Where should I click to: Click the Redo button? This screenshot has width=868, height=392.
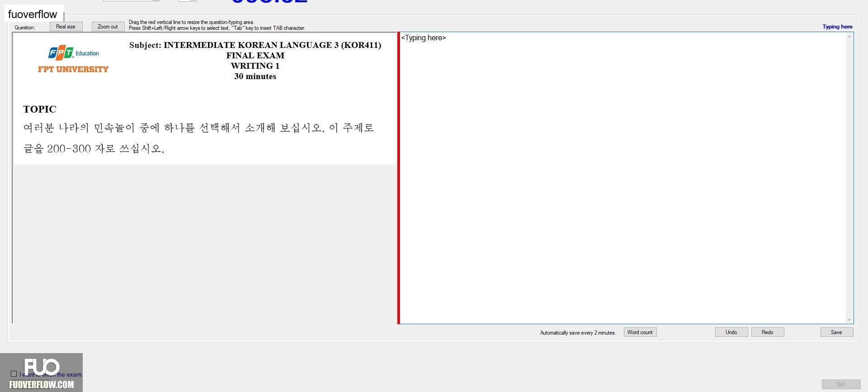(x=768, y=332)
